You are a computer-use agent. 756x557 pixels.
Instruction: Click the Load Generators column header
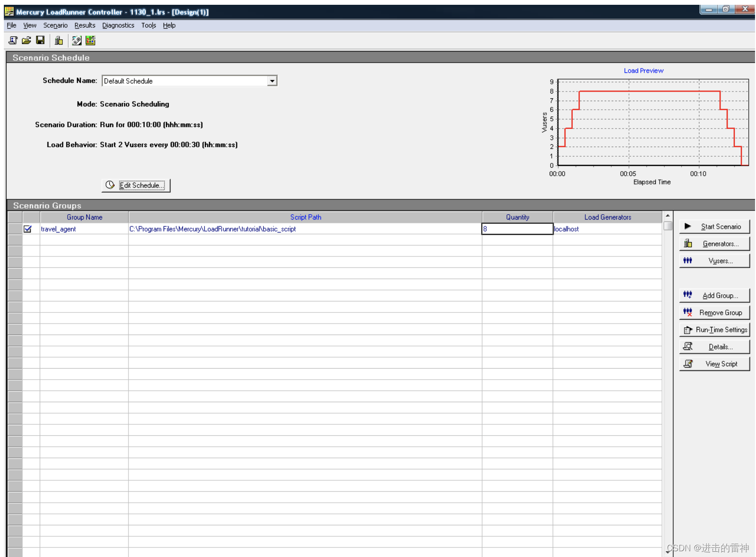point(608,217)
